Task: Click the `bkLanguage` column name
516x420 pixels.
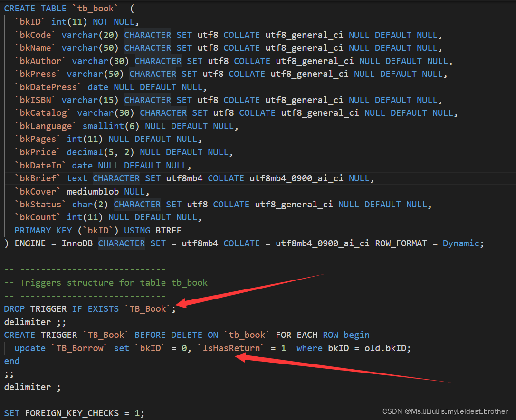Action: pos(46,126)
